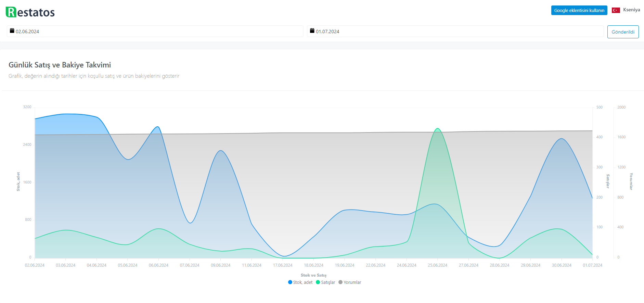644x303 pixels.
Task: Click the Gönderildi submit button
Action: [623, 32]
